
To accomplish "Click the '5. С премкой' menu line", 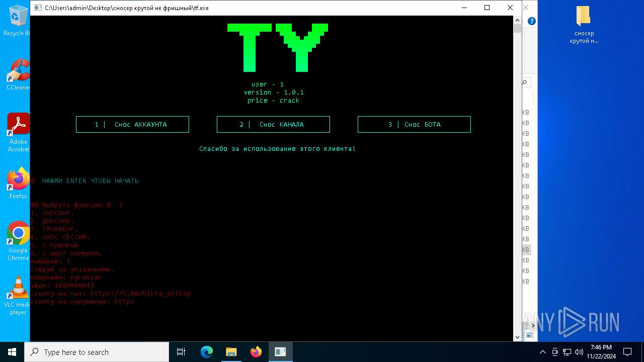I will pyautogui.click(x=54, y=245).
